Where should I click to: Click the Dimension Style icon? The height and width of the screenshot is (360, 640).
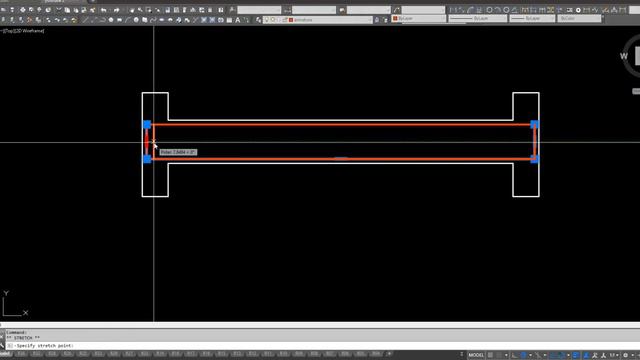point(287,10)
